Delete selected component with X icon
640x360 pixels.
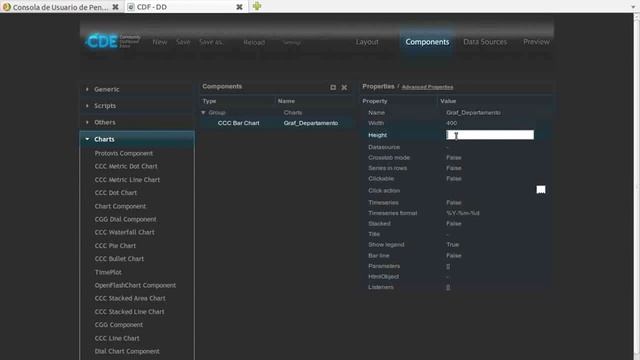pos(344,87)
